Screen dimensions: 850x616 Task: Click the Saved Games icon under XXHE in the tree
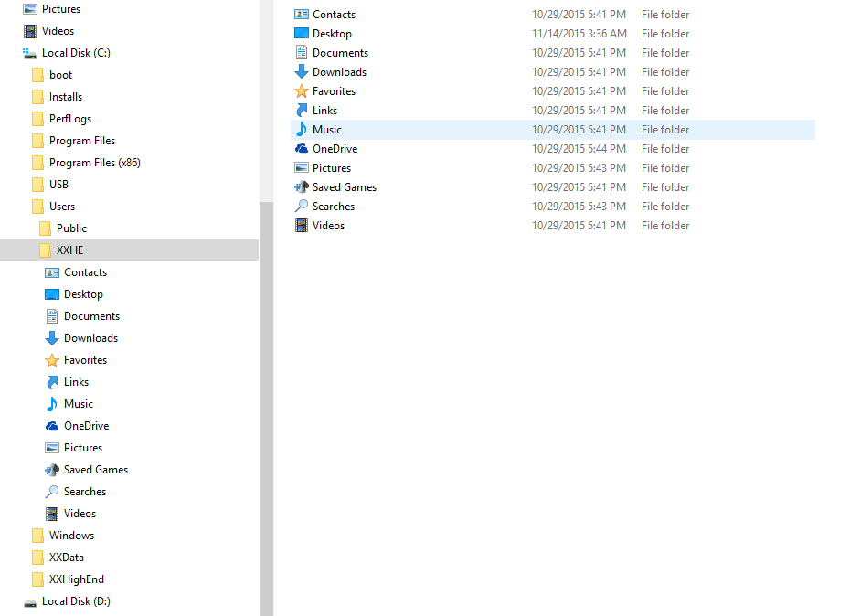[x=52, y=470]
